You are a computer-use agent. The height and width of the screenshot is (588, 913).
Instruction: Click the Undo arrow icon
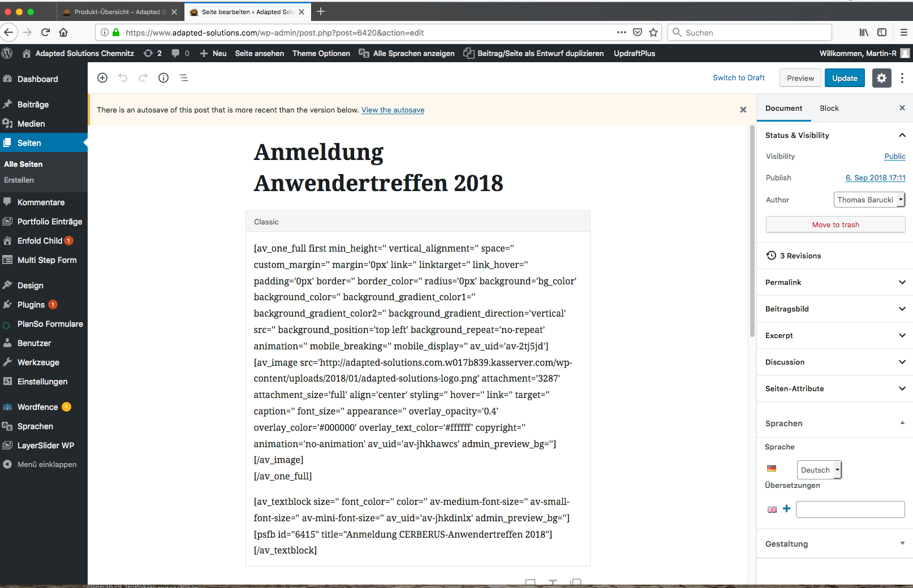click(x=123, y=78)
